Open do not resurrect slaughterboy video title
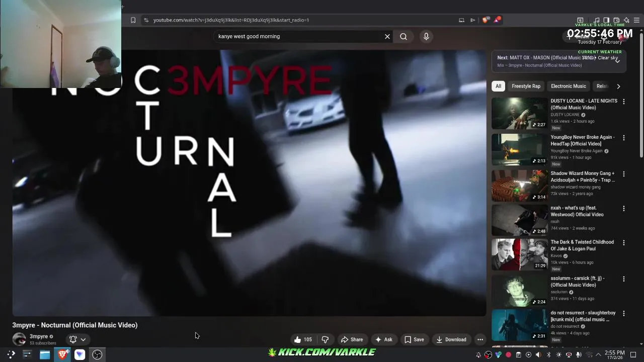The width and height of the screenshot is (644, 362). (x=583, y=316)
